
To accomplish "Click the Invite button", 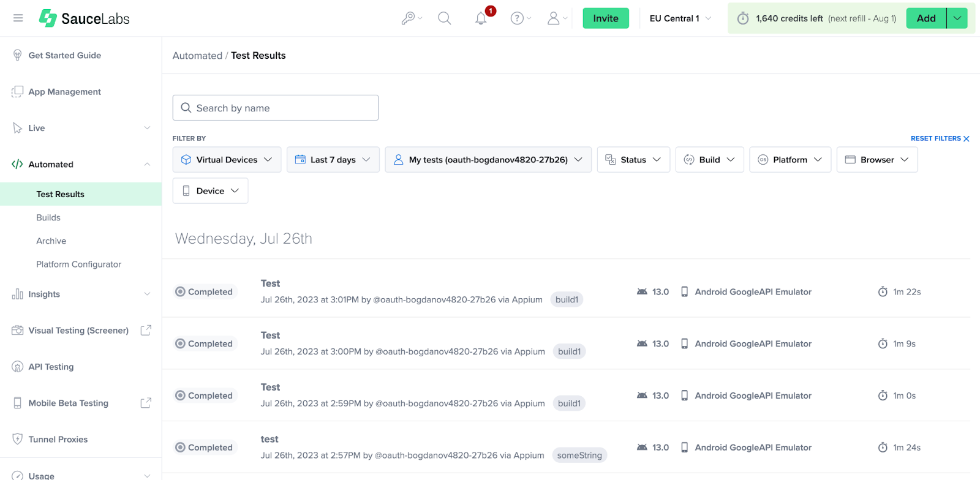I will click(x=606, y=18).
